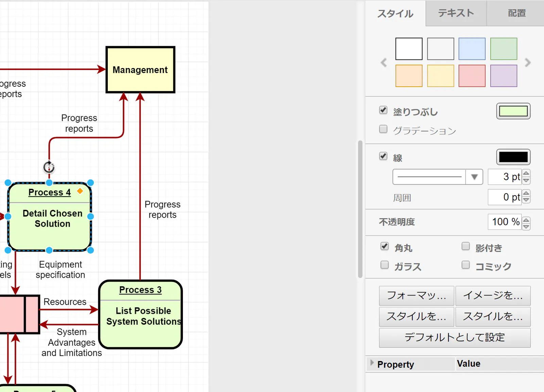Click デフォルトとして設定 button

455,338
